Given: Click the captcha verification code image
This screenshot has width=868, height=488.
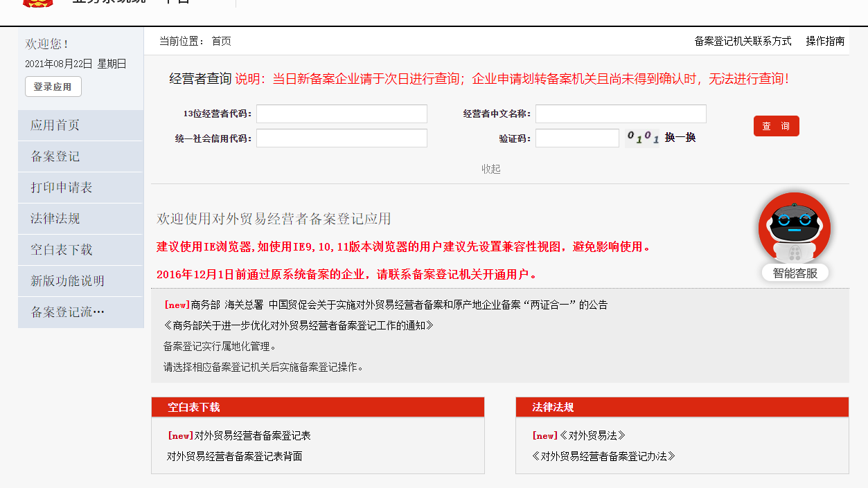Looking at the screenshot, I should pos(642,138).
